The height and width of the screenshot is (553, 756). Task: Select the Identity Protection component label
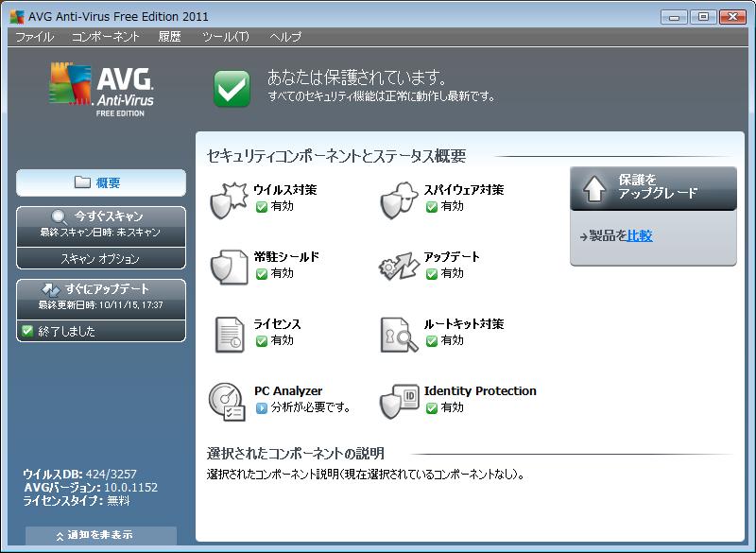click(x=480, y=391)
